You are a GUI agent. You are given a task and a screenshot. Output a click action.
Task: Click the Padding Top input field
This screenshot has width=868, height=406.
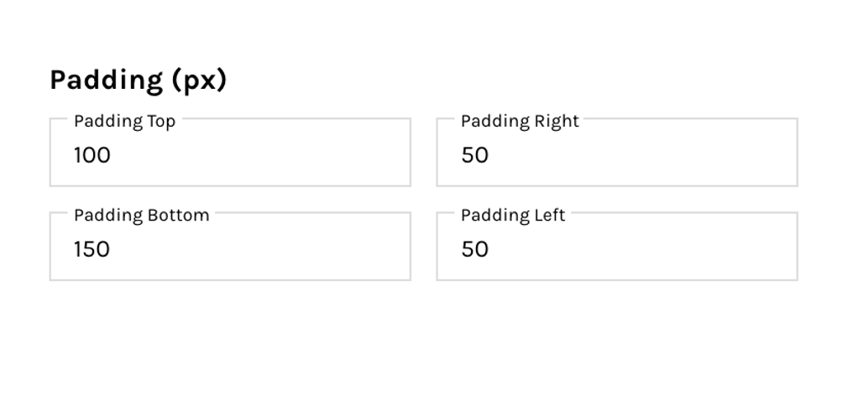tap(230, 155)
